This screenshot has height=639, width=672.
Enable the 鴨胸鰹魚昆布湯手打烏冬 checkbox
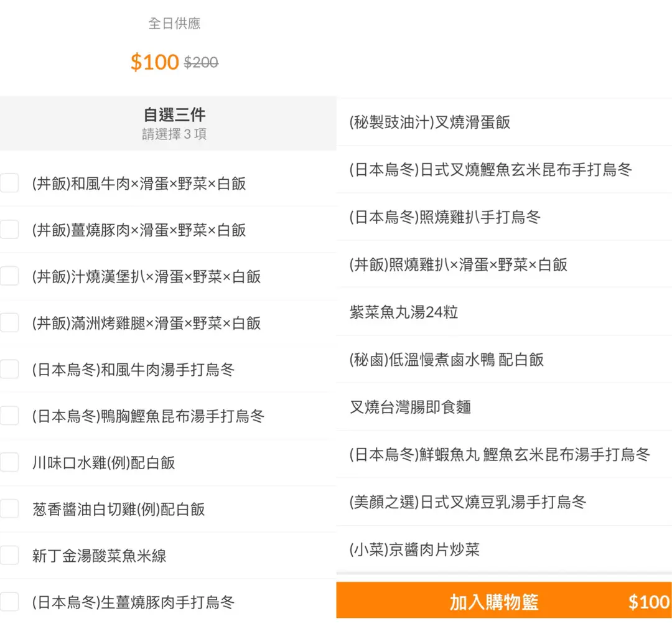[9, 416]
